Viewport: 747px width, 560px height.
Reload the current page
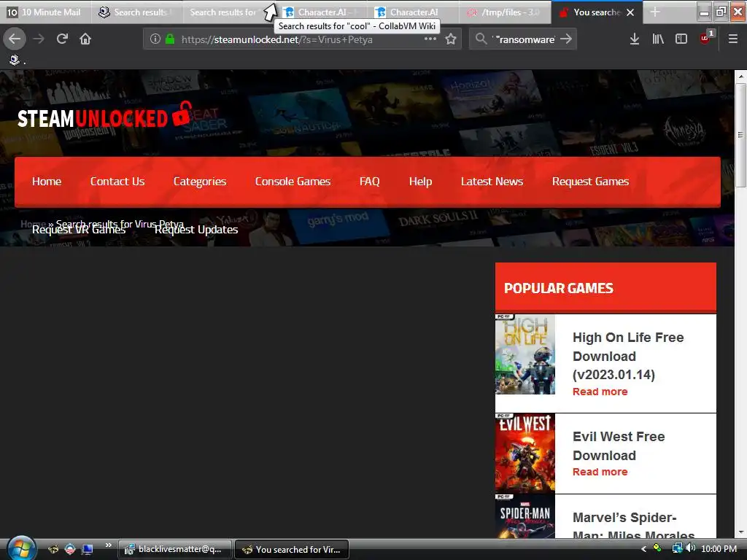62,39
